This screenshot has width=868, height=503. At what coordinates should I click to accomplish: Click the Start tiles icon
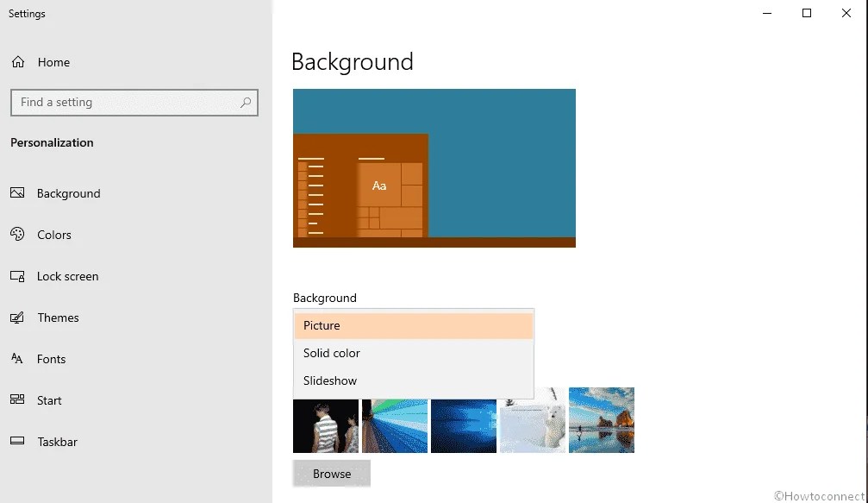click(17, 400)
